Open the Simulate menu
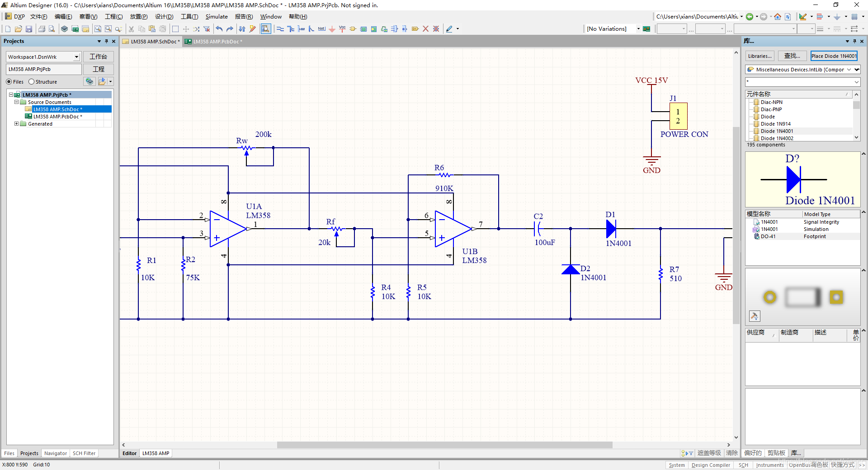 tap(217, 17)
